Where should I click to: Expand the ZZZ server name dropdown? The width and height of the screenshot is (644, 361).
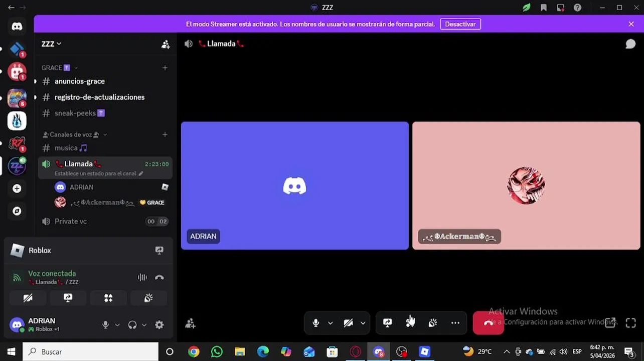[52, 44]
